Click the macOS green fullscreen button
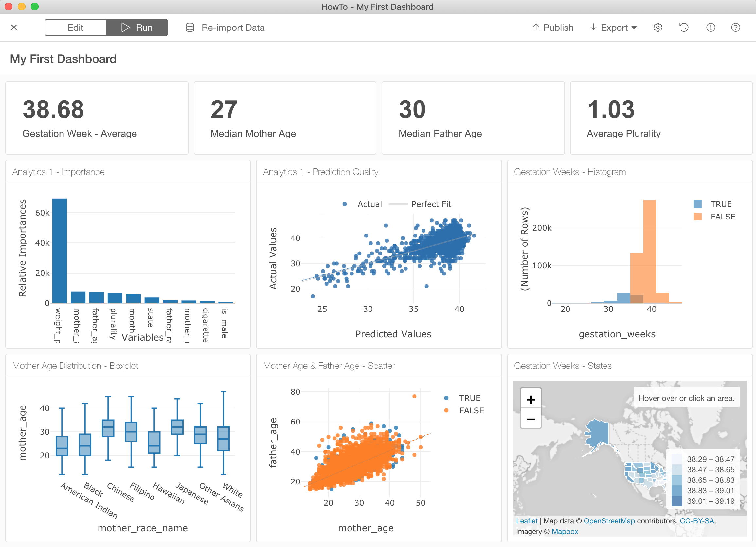 35,6
